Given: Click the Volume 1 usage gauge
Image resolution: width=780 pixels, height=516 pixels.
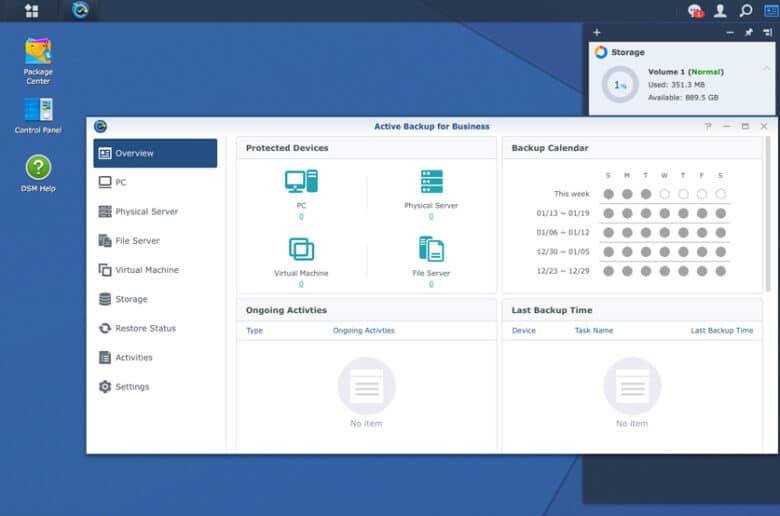Looking at the screenshot, I should tap(620, 85).
